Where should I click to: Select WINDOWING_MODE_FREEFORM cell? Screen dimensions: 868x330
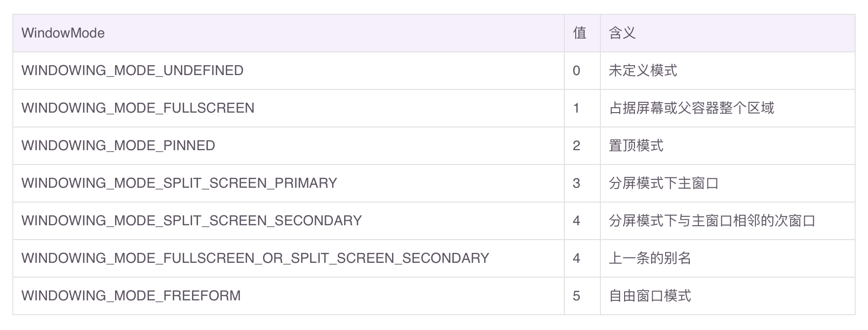point(288,296)
